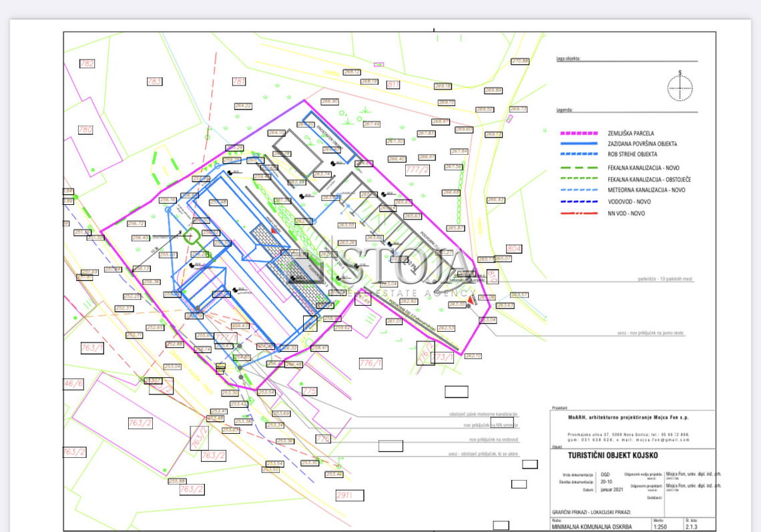Click annotation obstoječ jašek meteorne kanalizacije
The height and width of the screenshot is (532, 761).
point(483,414)
